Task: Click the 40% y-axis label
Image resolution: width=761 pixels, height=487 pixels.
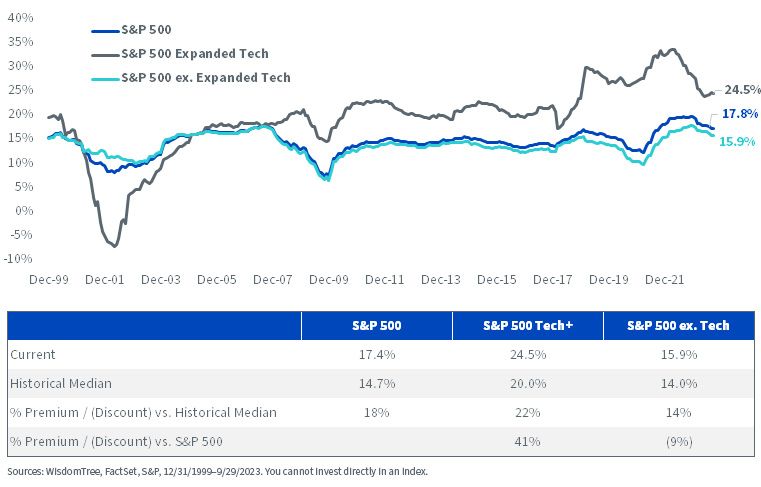Action: 20,17
